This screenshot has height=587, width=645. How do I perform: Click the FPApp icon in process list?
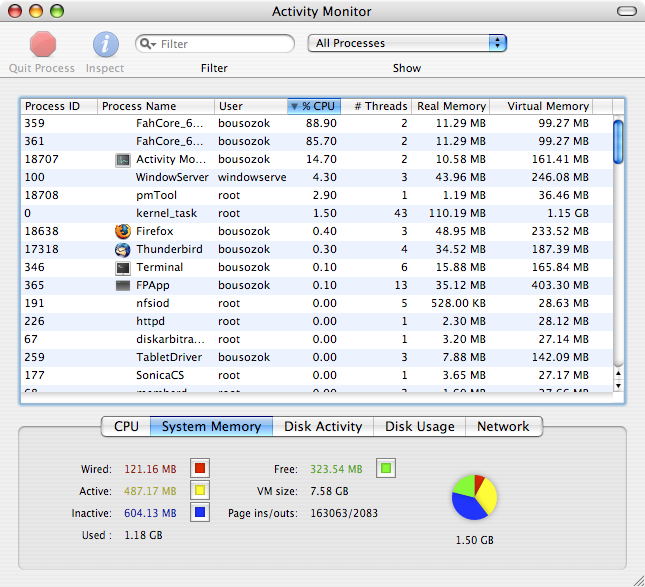click(123, 285)
